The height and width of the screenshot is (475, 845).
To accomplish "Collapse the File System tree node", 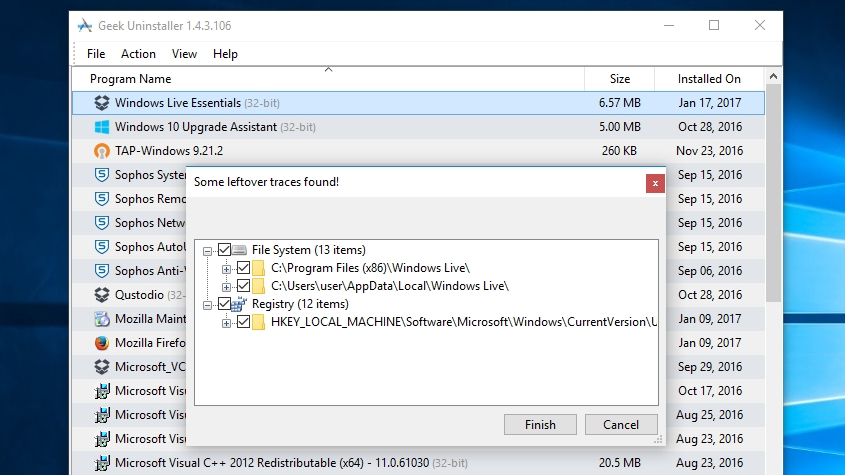I will pyautogui.click(x=207, y=251).
